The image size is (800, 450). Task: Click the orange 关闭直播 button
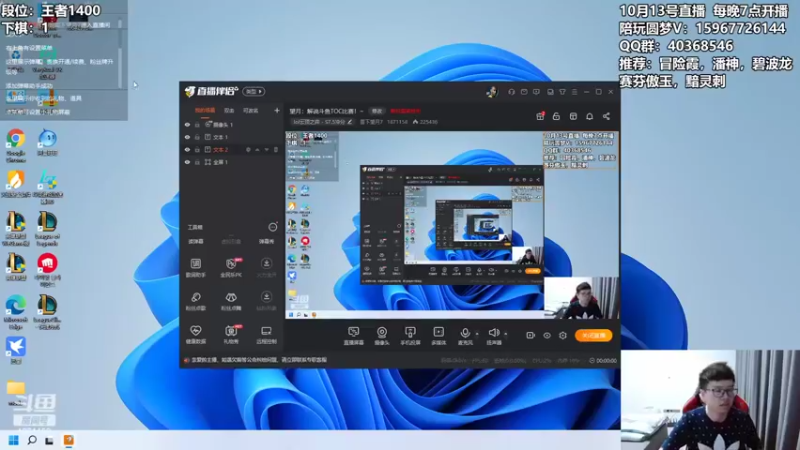593,335
